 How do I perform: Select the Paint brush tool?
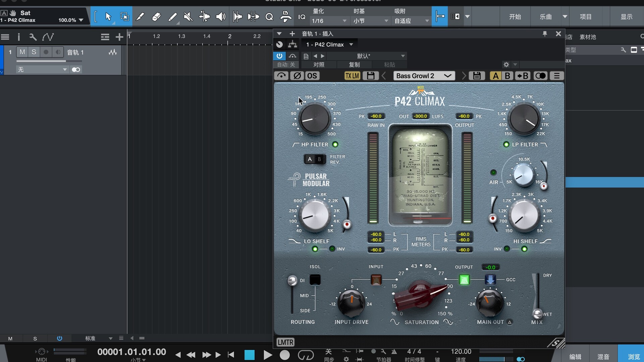coord(172,16)
